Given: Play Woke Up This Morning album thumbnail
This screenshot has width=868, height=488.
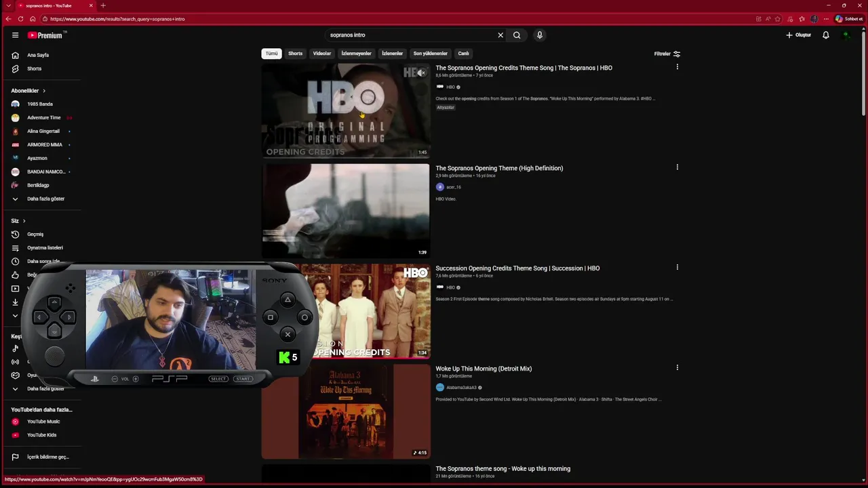Looking at the screenshot, I should 346,411.
